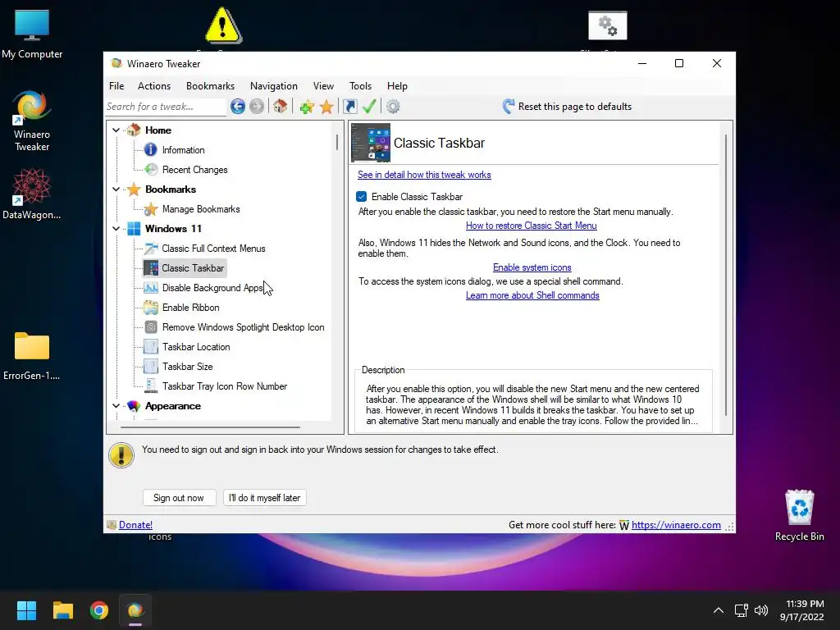Click the tree panel horizontal scrollbar

pos(210,427)
